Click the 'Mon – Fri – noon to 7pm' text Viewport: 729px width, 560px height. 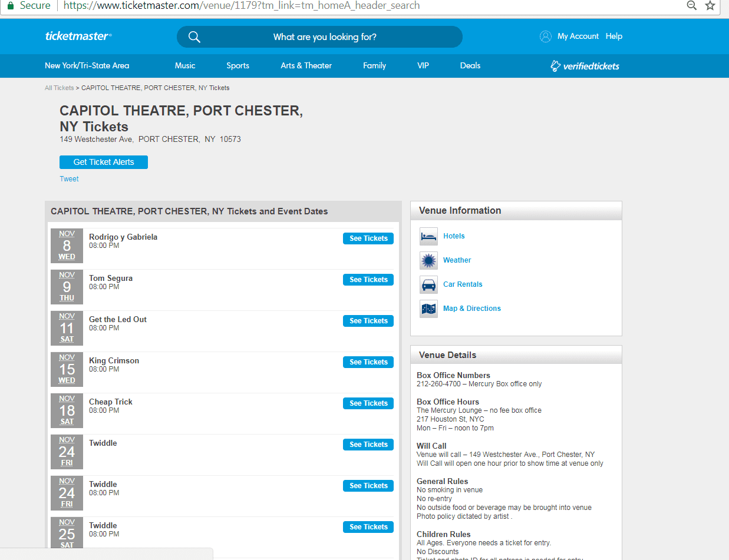pyautogui.click(x=455, y=428)
